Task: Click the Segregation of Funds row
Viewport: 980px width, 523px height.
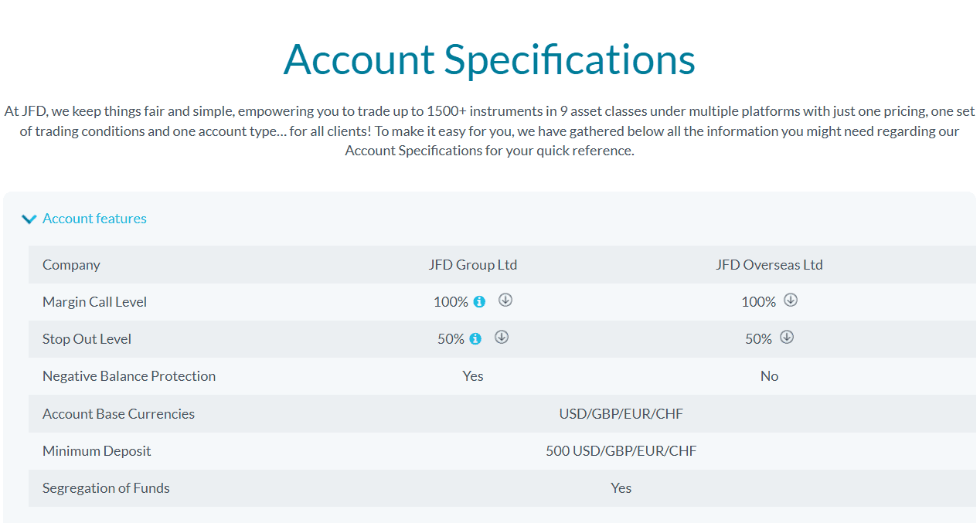Action: (x=106, y=487)
